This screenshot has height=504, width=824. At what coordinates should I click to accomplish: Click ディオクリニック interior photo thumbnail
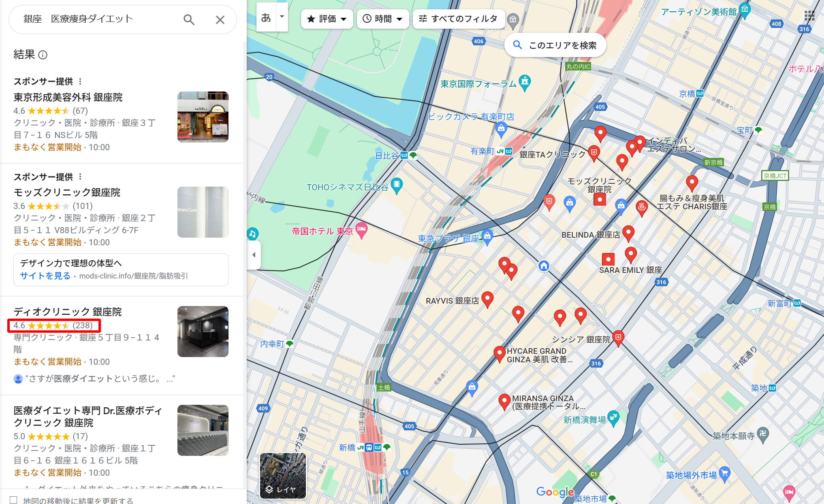(x=203, y=331)
